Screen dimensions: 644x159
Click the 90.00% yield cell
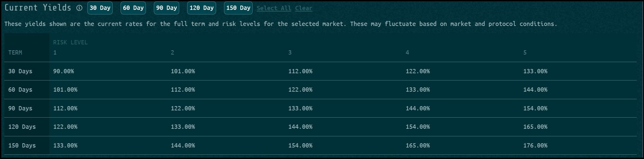pyautogui.click(x=64, y=71)
